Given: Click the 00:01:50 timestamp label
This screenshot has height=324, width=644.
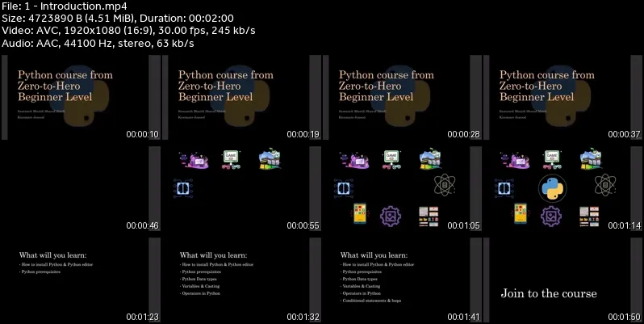Looking at the screenshot, I should point(625,317).
